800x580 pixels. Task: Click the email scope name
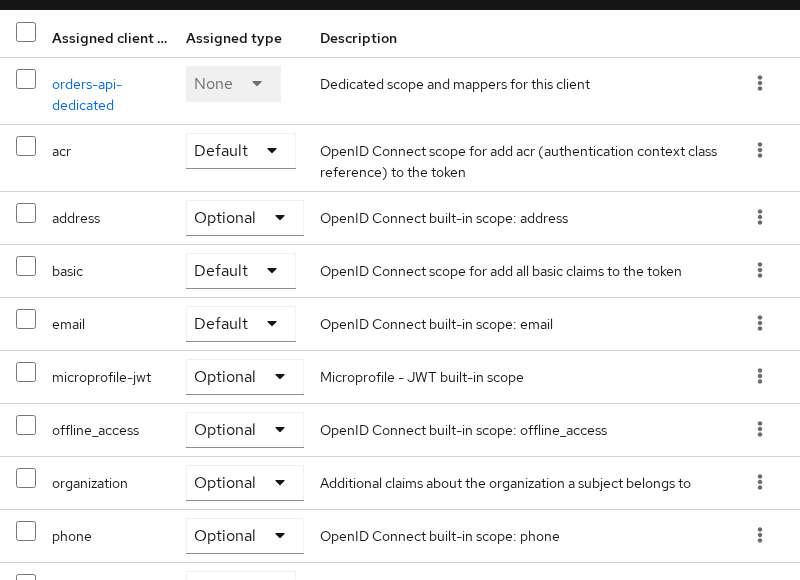coord(68,324)
